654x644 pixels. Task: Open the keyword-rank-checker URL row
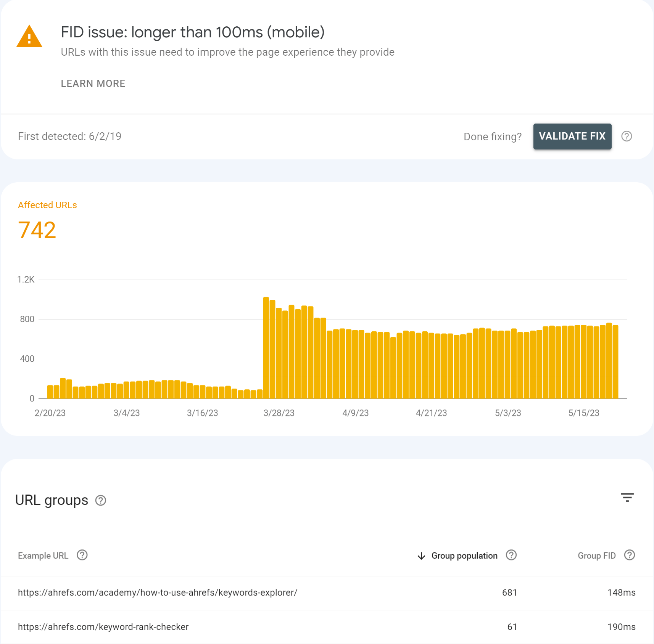(103, 627)
